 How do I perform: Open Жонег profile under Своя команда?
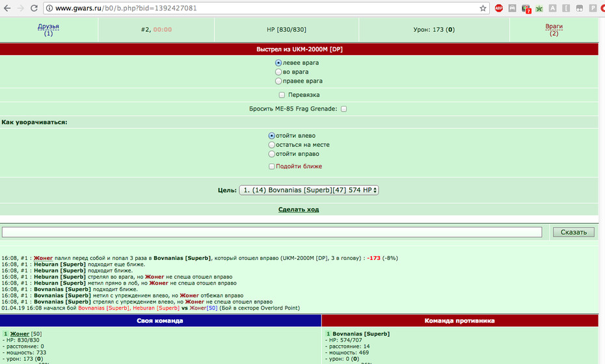[x=20, y=334]
